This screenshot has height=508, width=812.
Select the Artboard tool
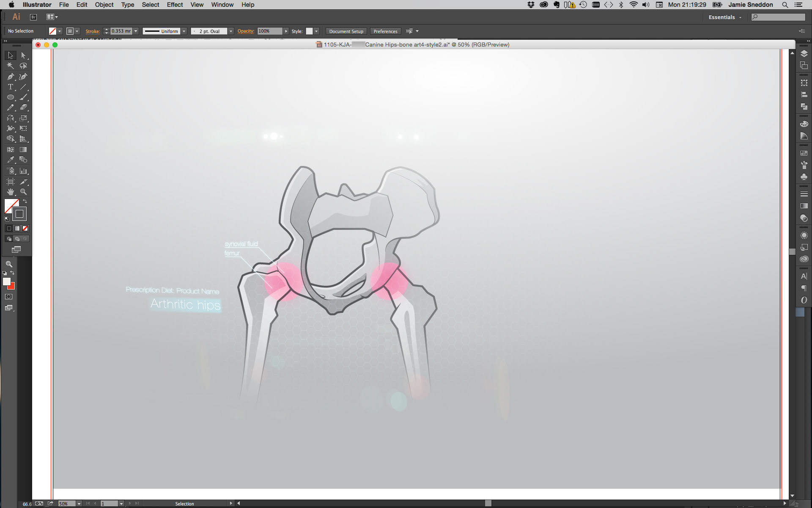point(11,182)
